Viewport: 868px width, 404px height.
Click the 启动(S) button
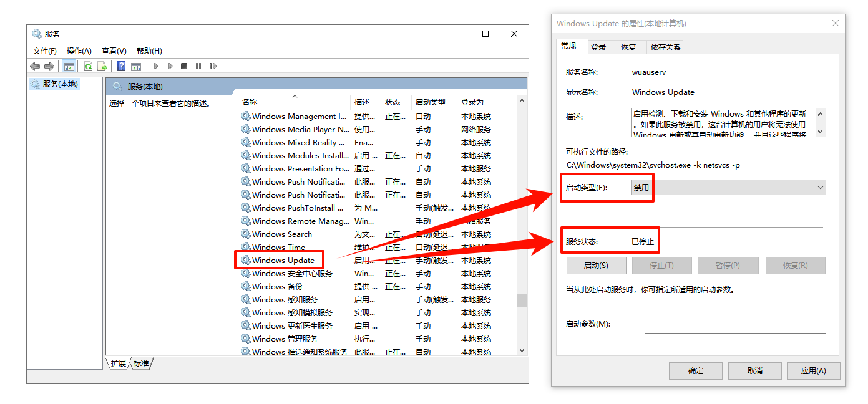click(x=596, y=266)
